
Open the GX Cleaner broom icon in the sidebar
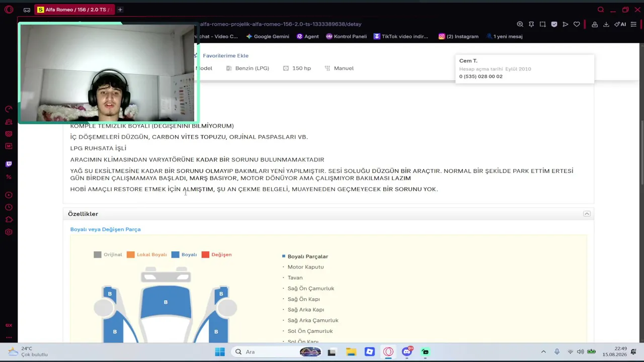pyautogui.click(x=9, y=122)
